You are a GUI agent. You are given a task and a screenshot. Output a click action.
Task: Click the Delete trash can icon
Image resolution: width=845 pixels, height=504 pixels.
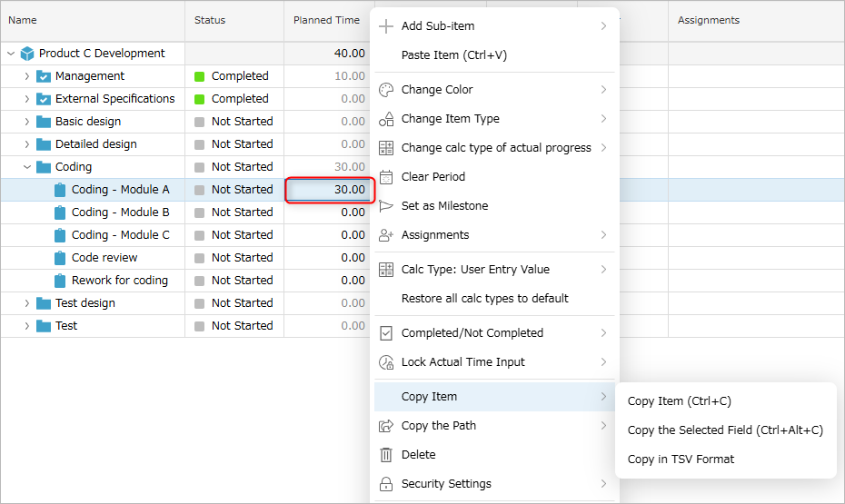click(x=386, y=454)
